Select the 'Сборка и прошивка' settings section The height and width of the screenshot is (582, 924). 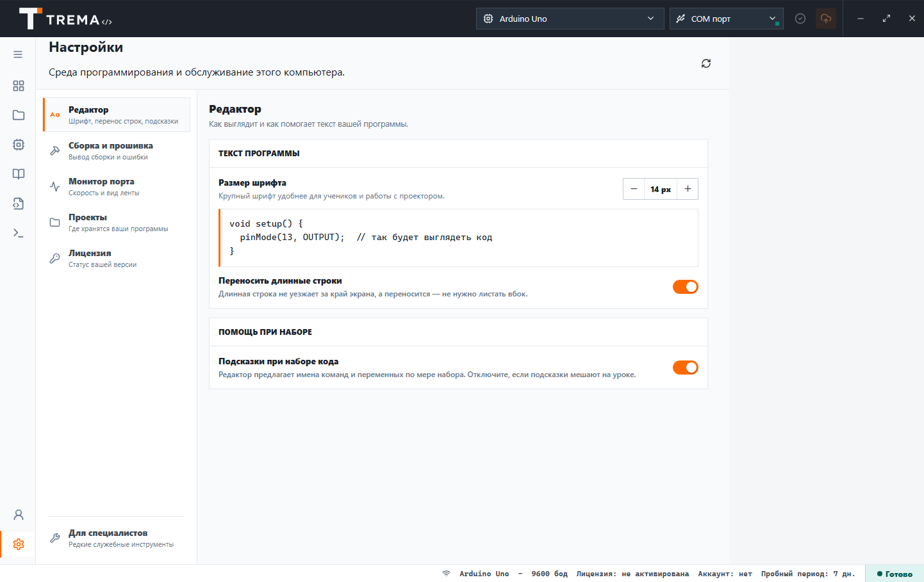(117, 150)
